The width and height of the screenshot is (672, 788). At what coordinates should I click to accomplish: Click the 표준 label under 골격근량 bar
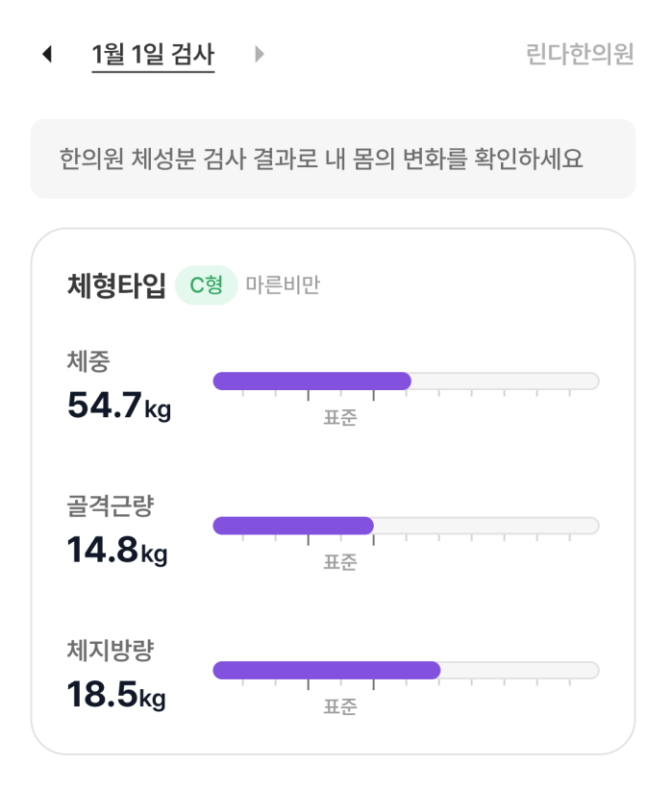click(x=340, y=562)
